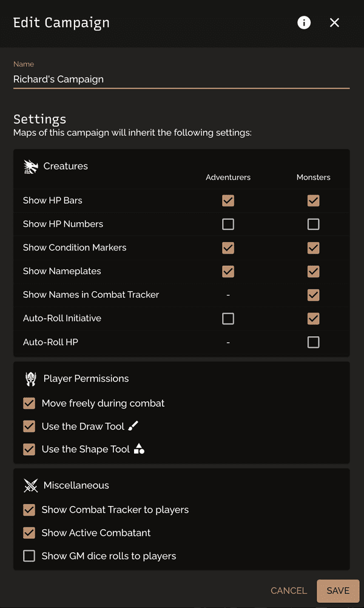364x608 pixels.
Task: Uncheck Show Condition Markers for Adventurers
Action: tap(228, 248)
